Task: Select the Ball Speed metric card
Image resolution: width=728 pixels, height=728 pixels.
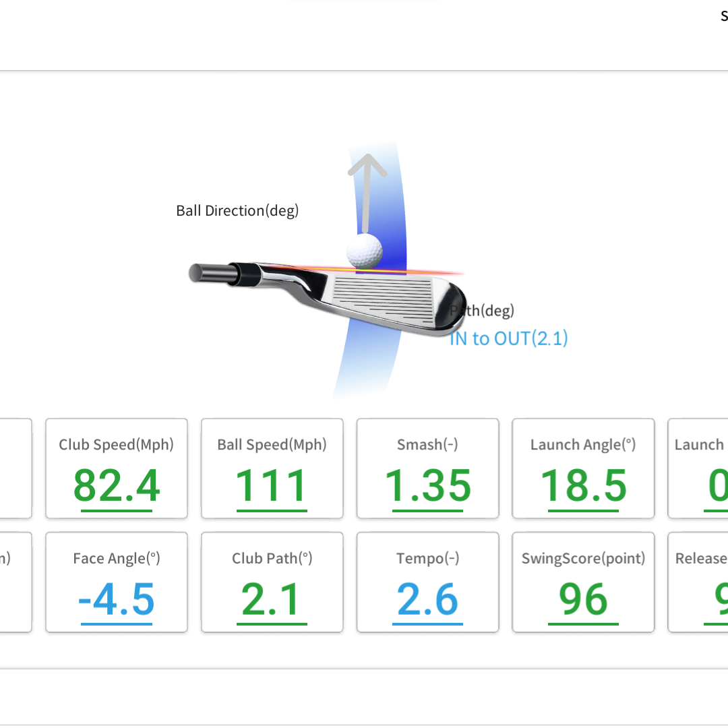Action: (x=272, y=468)
